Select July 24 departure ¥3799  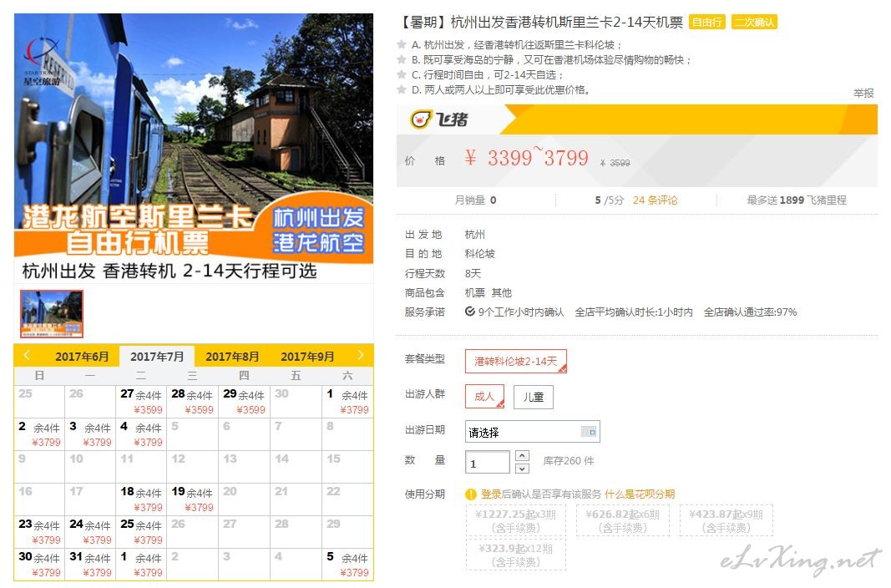coord(90,532)
